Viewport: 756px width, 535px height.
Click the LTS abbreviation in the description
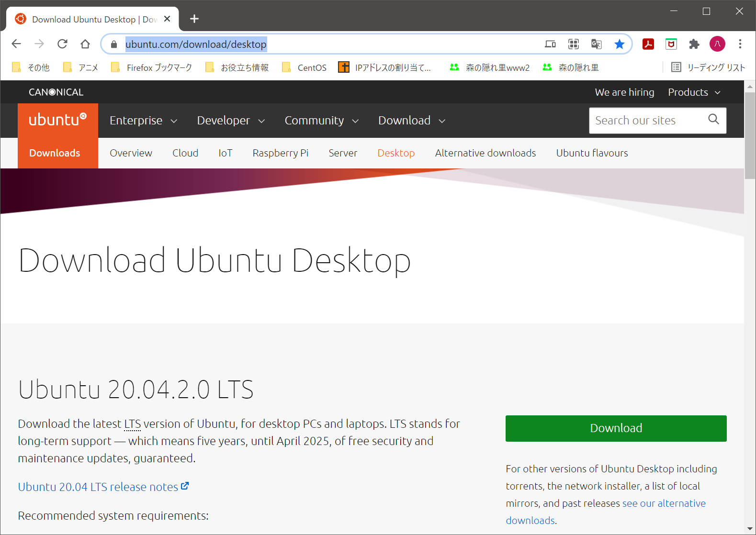coord(133,424)
